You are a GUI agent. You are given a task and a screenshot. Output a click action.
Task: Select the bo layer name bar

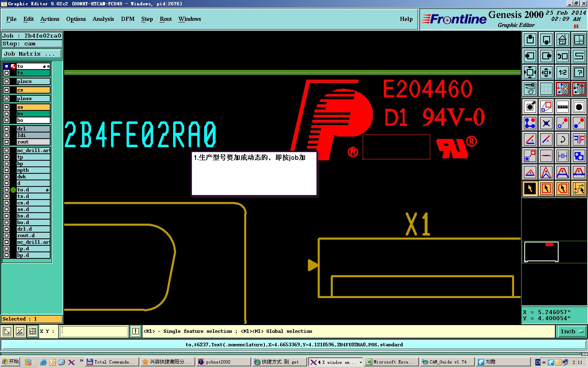point(33,120)
